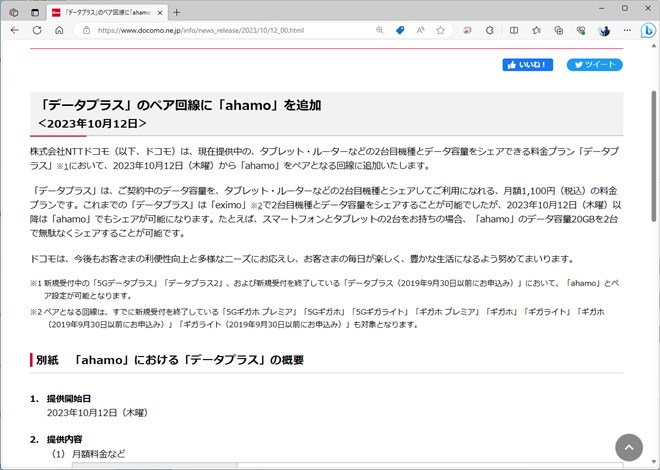
Task: Click the text 提供内容
Action: [x=64, y=439]
